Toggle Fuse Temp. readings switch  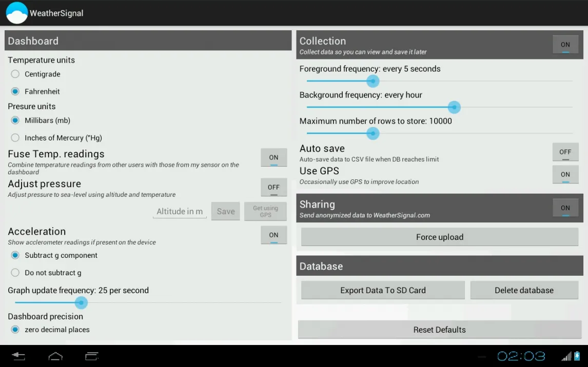coord(273,158)
